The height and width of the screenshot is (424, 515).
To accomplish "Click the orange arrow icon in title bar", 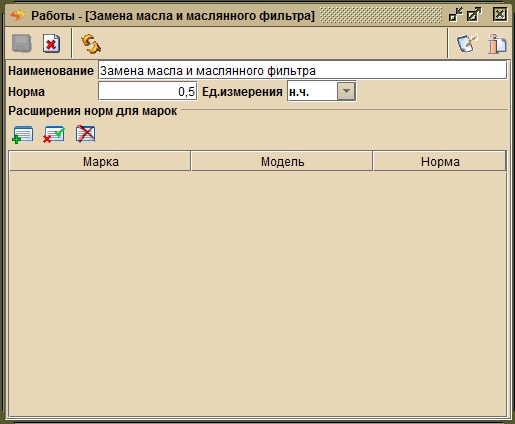I will coord(18,15).
